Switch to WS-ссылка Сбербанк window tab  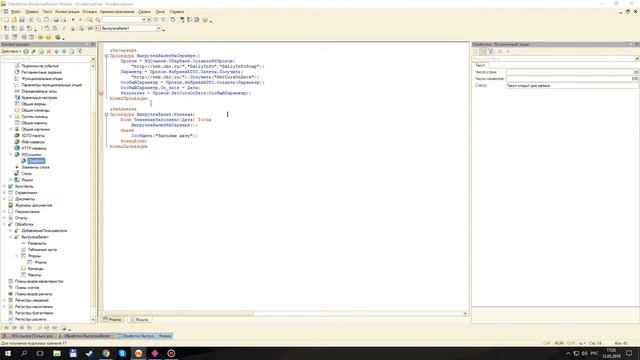click(x=28, y=336)
